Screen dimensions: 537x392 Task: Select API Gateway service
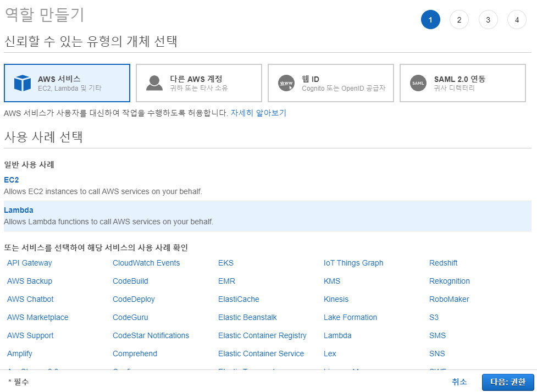(x=30, y=263)
